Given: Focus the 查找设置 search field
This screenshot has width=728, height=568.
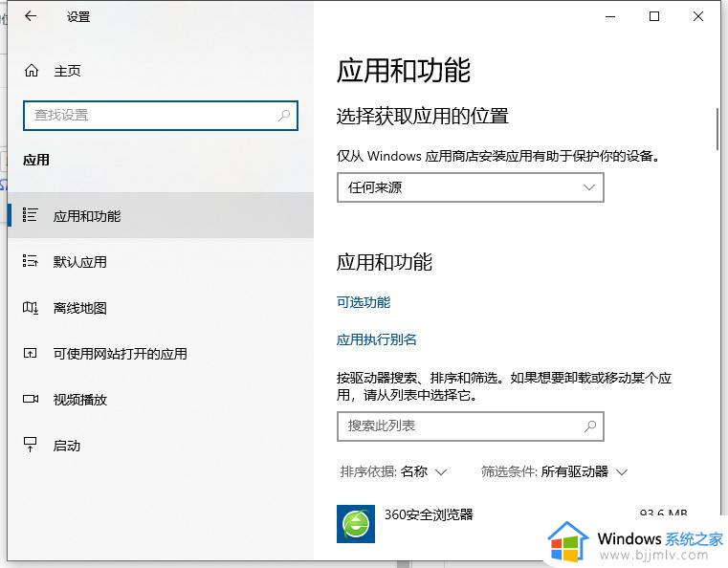Looking at the screenshot, I should (x=160, y=116).
